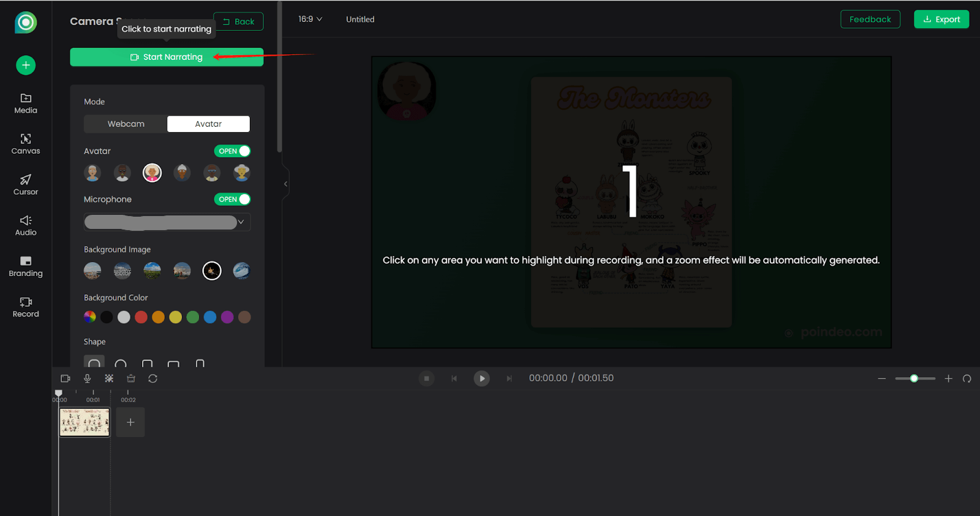This screenshot has height=516, width=980.
Task: Click the green plus add button in sidebar
Action: [26, 65]
